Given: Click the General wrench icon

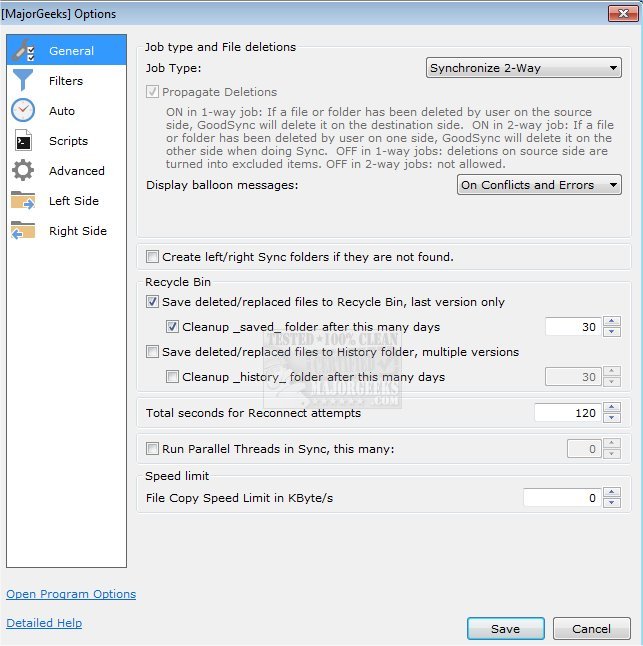Looking at the screenshot, I should pos(23,50).
